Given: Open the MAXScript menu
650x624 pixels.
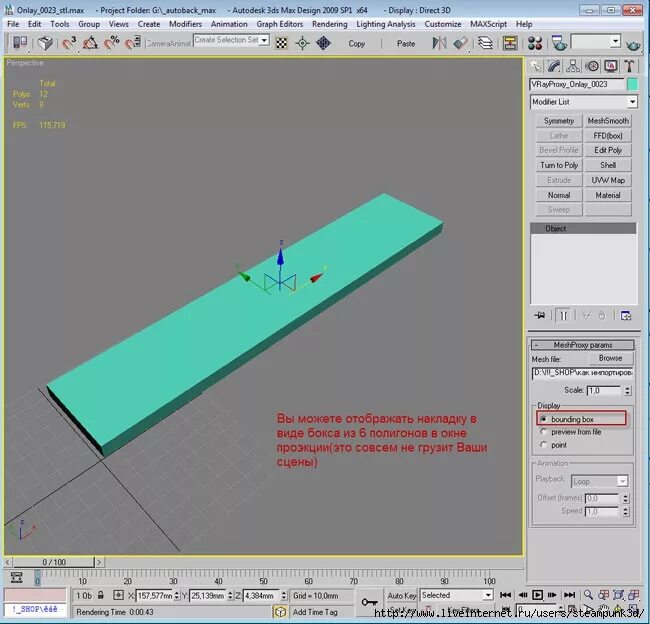Looking at the screenshot, I should [488, 24].
